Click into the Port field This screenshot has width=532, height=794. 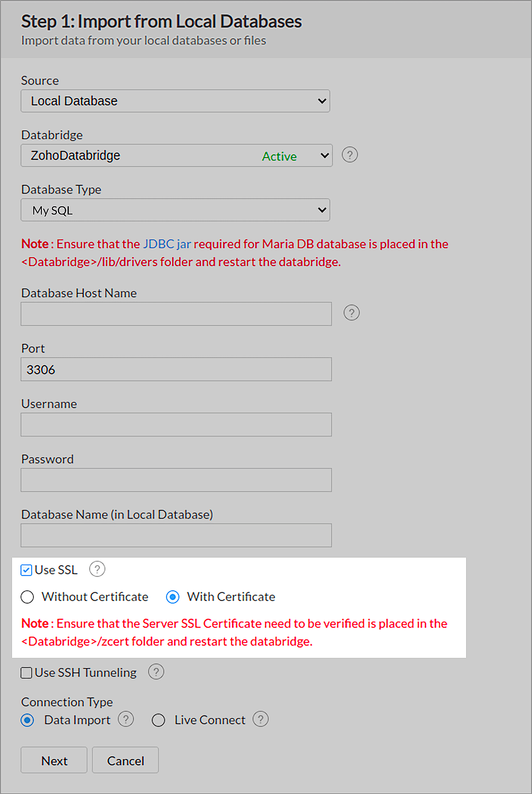coord(176,369)
